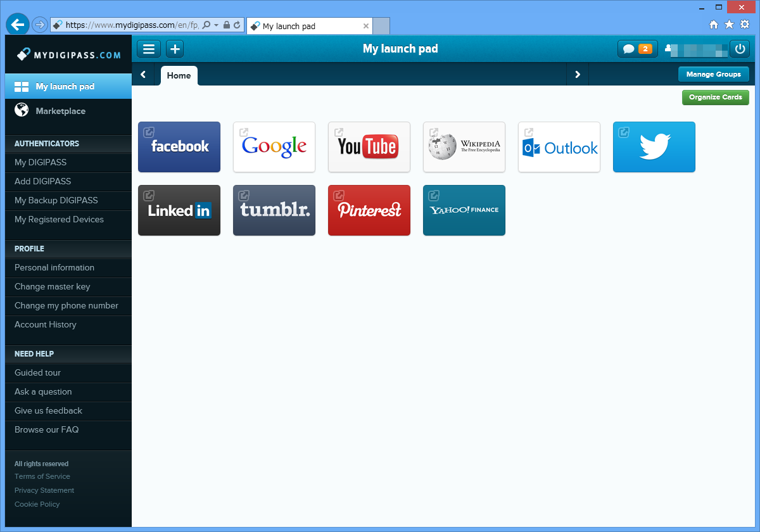This screenshot has width=760, height=532.
Task: Close the My launch pad browser tab
Action: coord(365,26)
